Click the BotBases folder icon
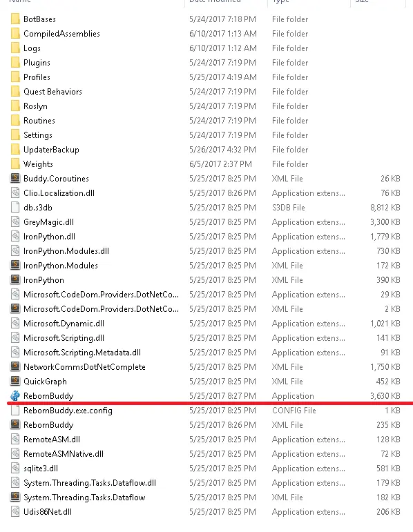413x532 pixels. (15, 19)
